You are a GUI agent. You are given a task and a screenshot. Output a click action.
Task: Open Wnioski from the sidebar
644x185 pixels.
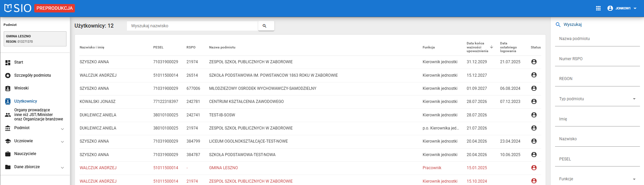(21, 88)
